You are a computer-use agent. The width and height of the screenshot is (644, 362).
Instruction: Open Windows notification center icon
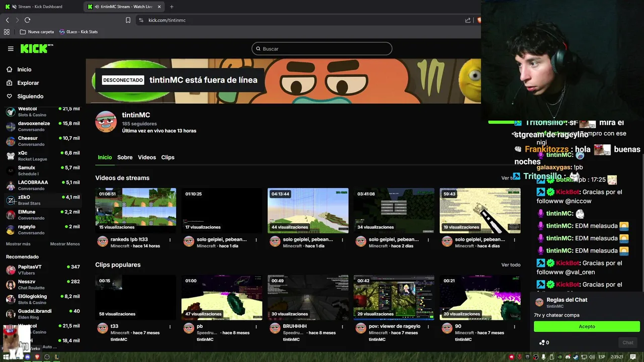(633, 357)
